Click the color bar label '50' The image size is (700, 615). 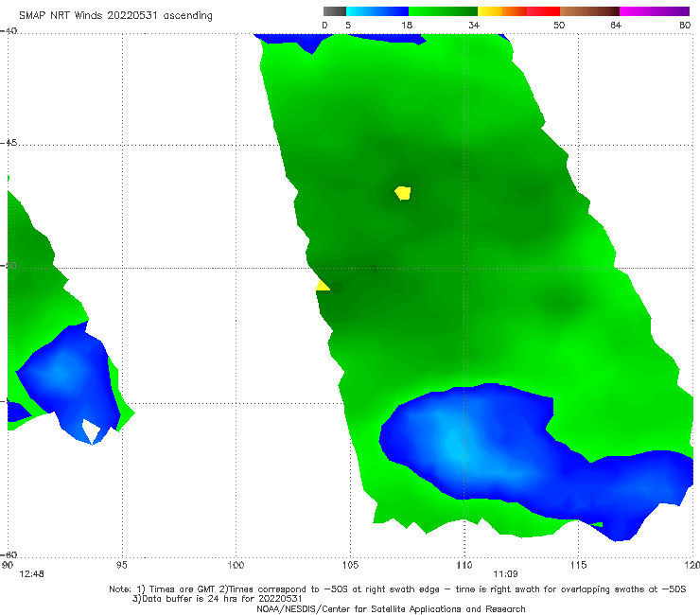(x=559, y=26)
